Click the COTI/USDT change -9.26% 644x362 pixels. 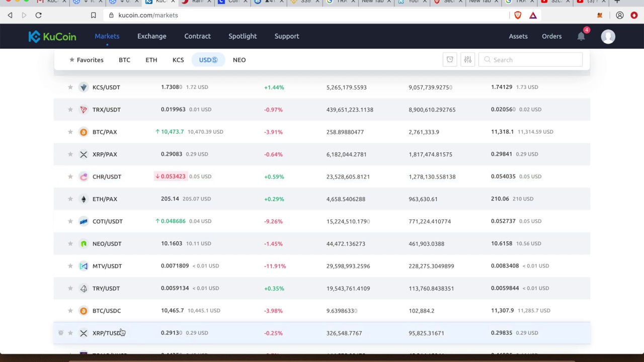coord(273,221)
